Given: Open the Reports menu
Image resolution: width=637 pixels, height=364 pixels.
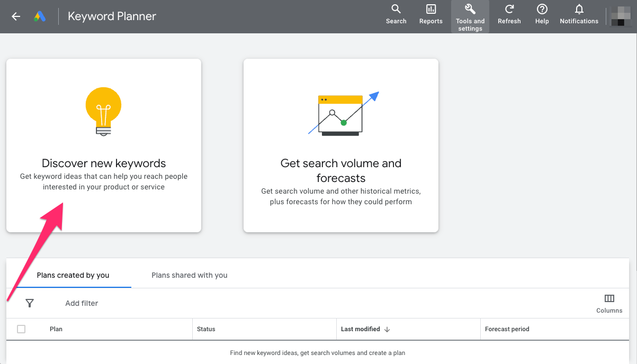Looking at the screenshot, I should [x=431, y=14].
